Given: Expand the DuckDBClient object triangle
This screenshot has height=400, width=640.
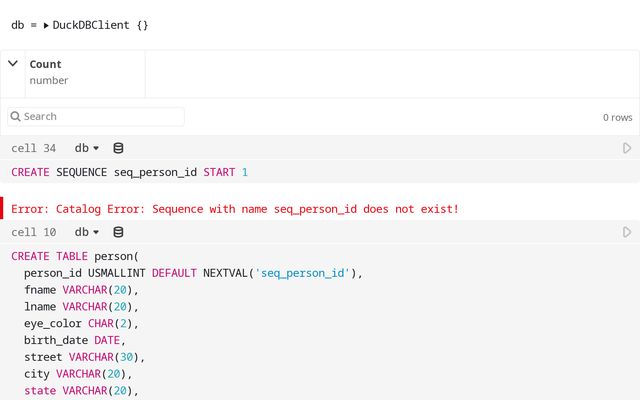Looking at the screenshot, I should coord(46,24).
